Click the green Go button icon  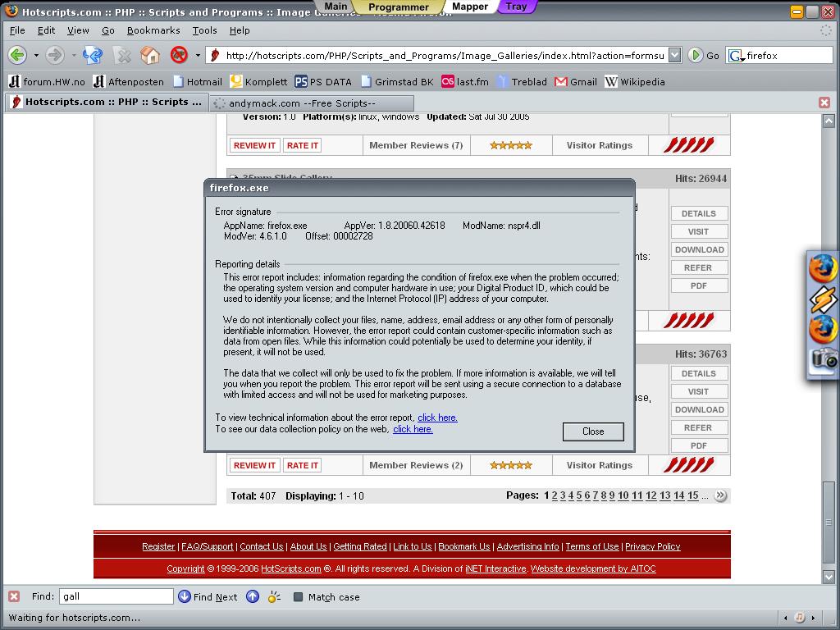tap(696, 55)
